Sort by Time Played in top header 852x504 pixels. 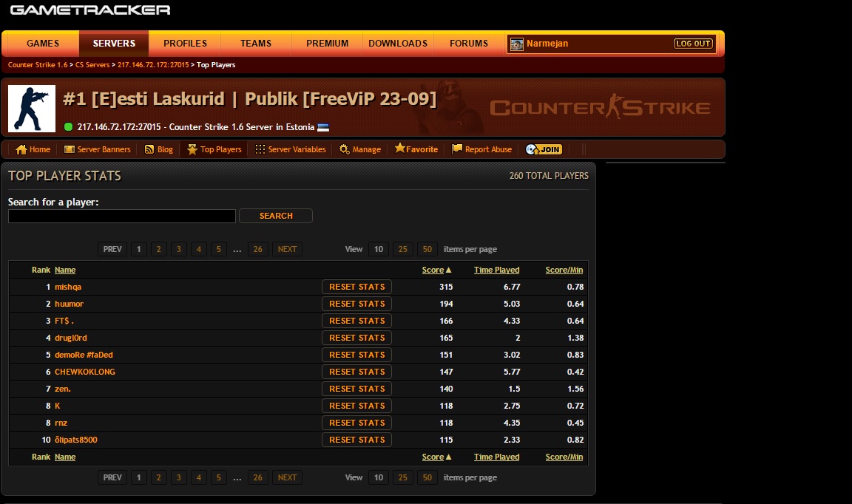point(497,270)
